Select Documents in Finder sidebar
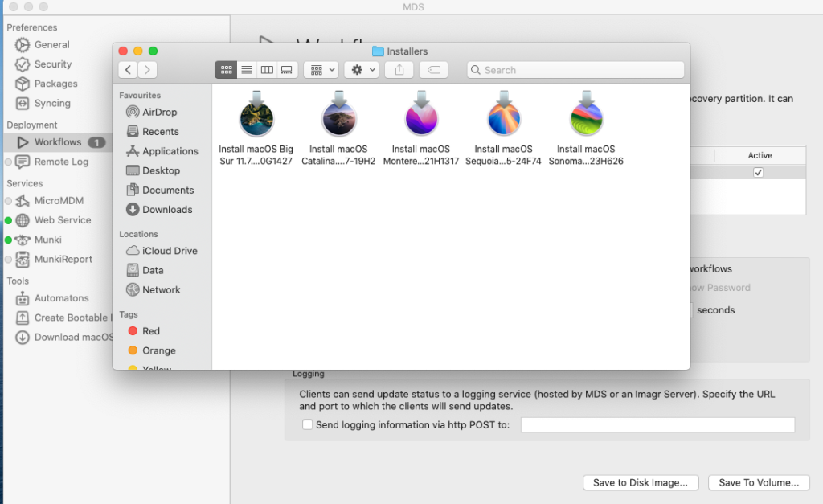 [x=160, y=190]
